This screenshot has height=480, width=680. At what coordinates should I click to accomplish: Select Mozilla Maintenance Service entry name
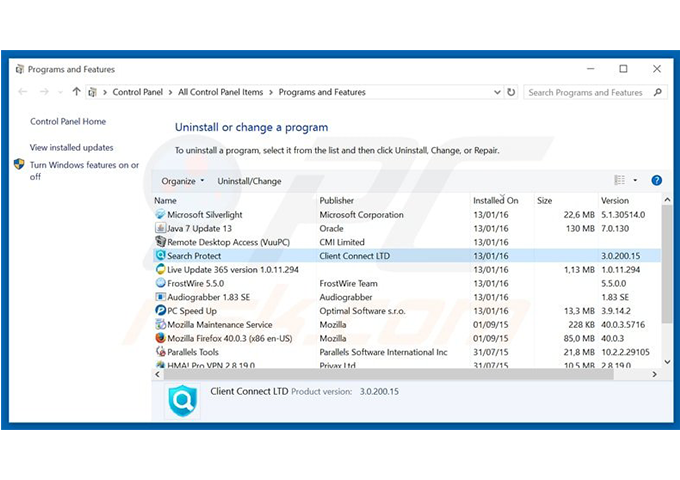pos(220,324)
